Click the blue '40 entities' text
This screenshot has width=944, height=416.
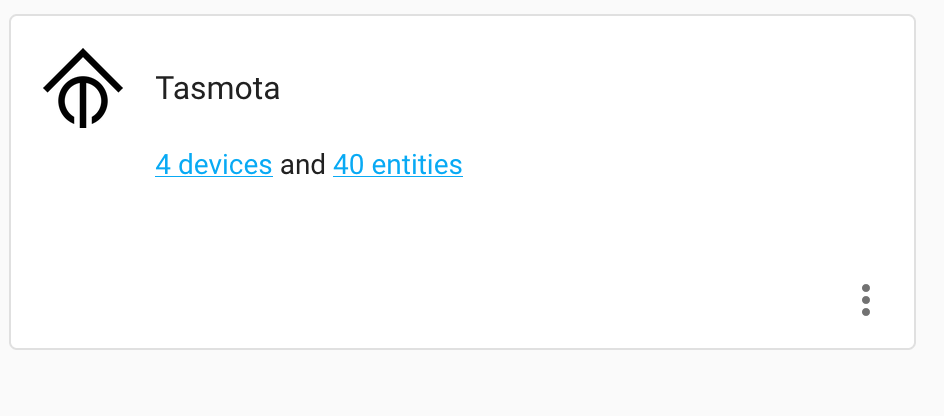pos(398,164)
